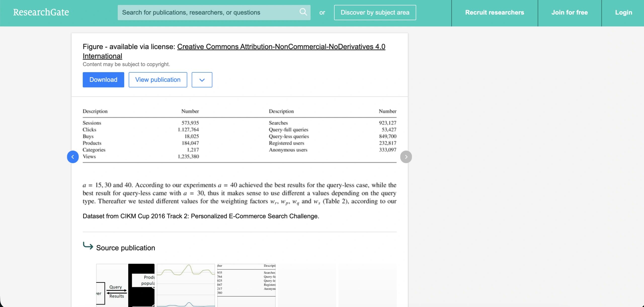Screen dimensions: 644x307
Task: Go to previous figure with left arrow
Action: [x=73, y=157]
